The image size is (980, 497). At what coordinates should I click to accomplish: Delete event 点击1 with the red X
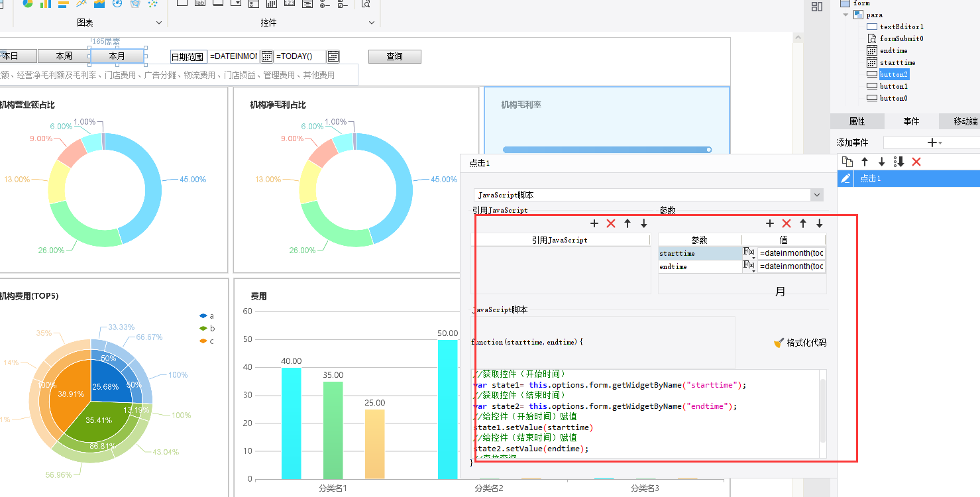coord(916,162)
